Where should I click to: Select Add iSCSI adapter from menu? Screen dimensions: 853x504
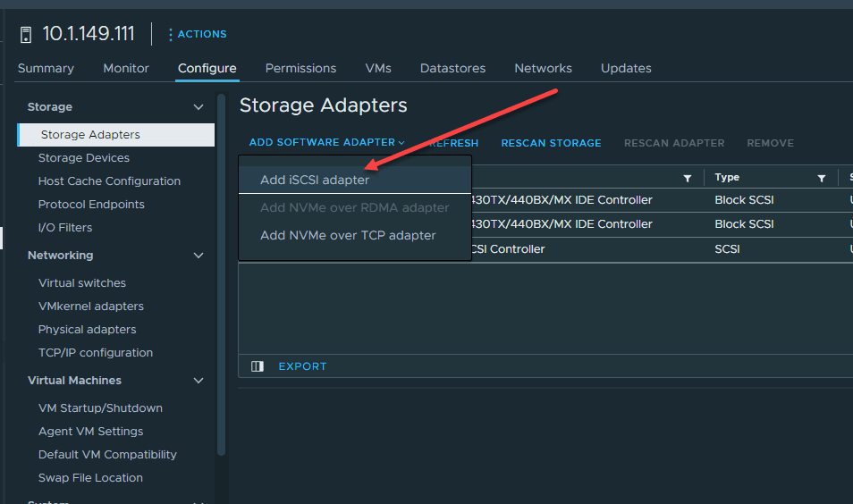click(x=315, y=180)
